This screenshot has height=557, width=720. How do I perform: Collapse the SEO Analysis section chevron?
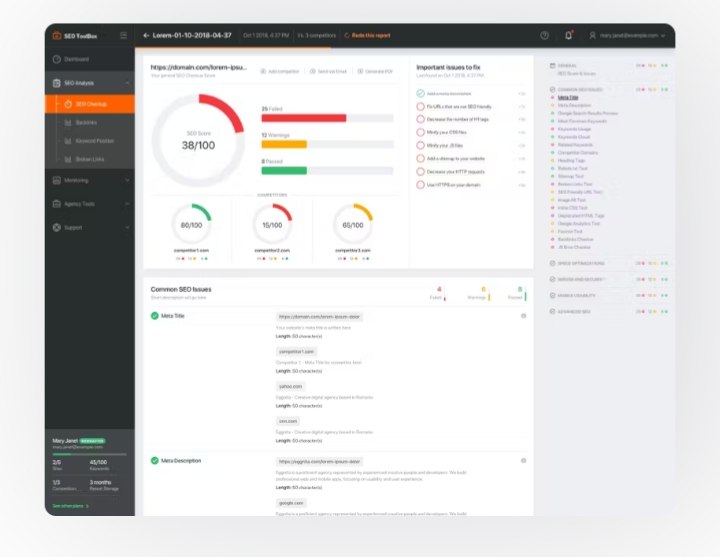pos(127,83)
